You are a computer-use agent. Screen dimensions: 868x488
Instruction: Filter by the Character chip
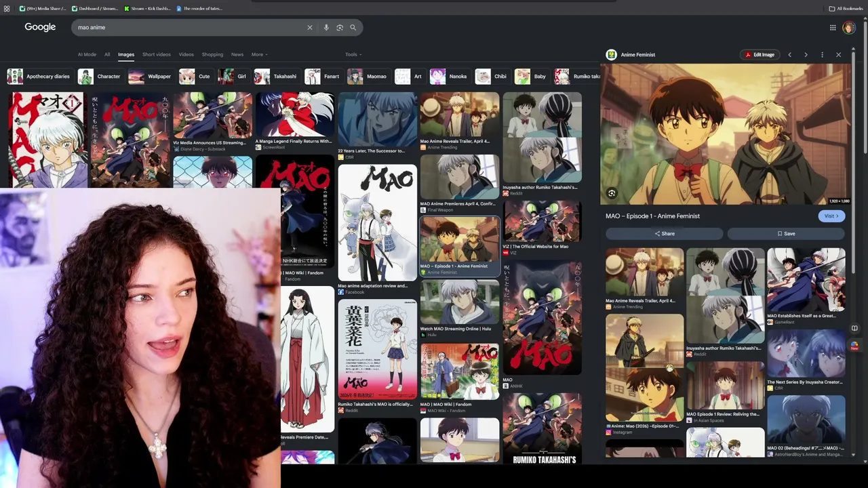pyautogui.click(x=100, y=77)
